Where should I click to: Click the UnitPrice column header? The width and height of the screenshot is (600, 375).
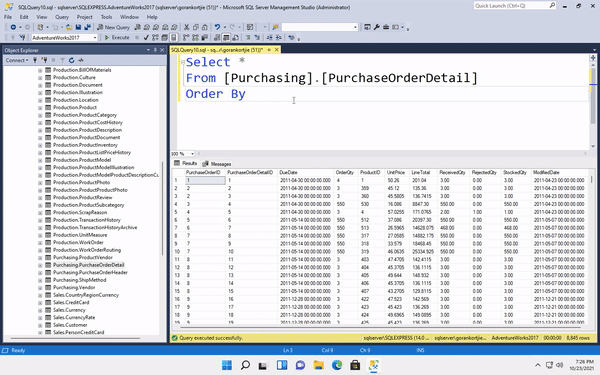(x=396, y=173)
